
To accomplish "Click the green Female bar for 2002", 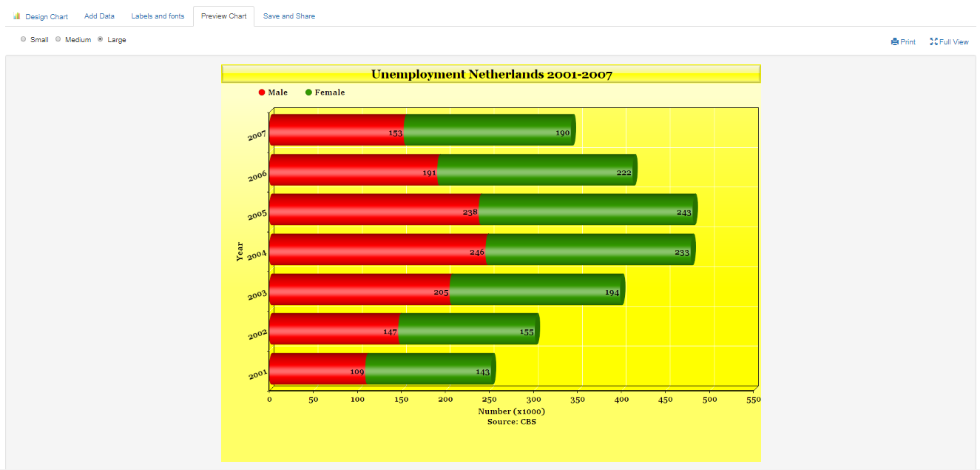I will coord(469,329).
